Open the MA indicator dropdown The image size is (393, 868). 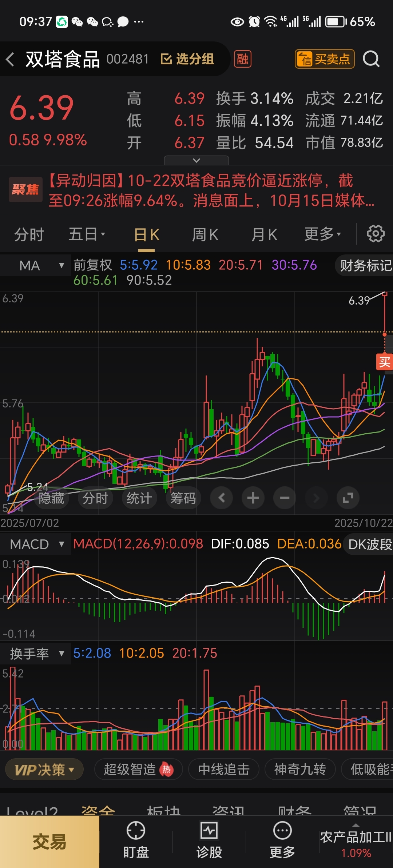click(36, 266)
